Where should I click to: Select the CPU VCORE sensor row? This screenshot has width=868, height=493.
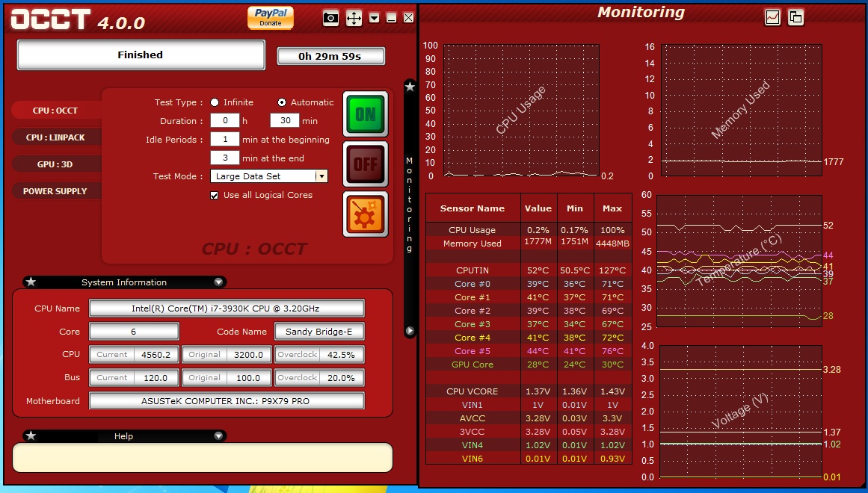(529, 391)
